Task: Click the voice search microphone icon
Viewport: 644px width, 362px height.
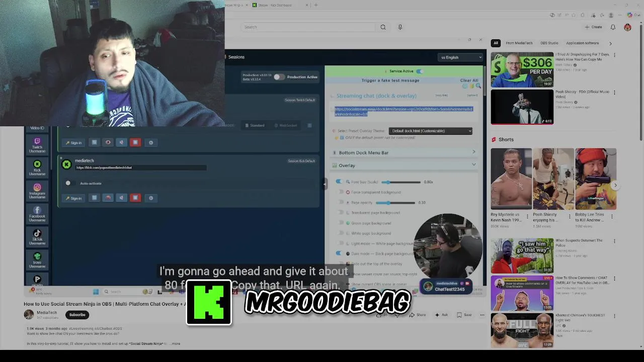Action: tap(400, 27)
